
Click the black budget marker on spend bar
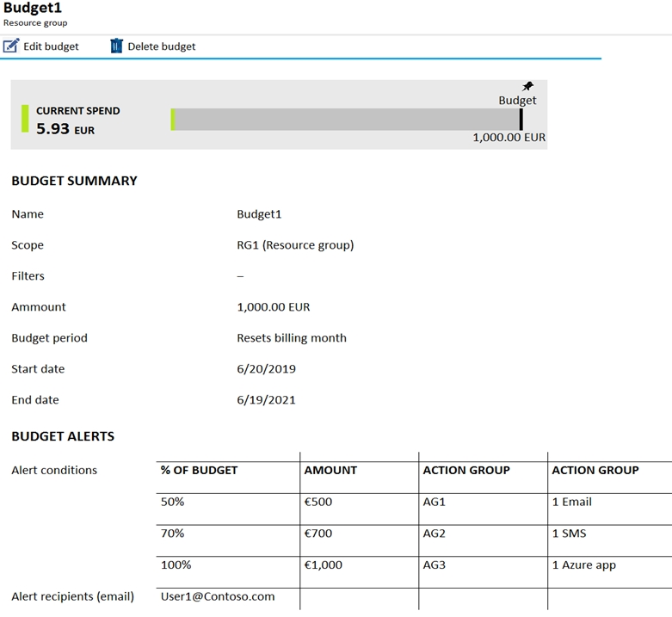pyautogui.click(x=521, y=119)
